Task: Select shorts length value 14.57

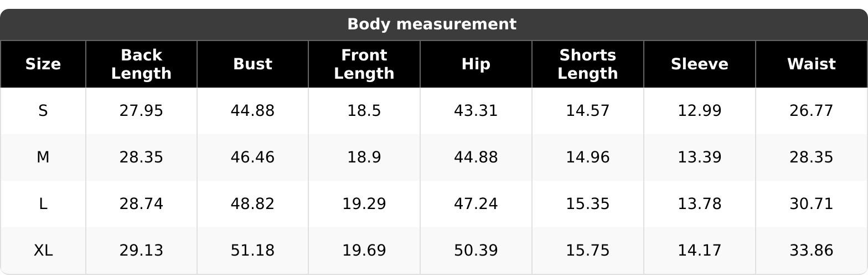Action: tap(587, 111)
